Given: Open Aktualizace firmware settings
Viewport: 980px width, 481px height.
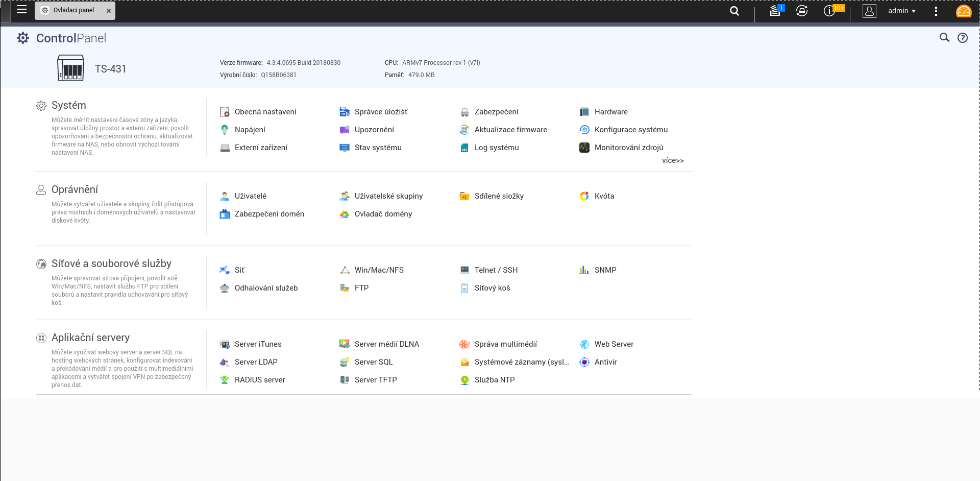Looking at the screenshot, I should (510, 130).
